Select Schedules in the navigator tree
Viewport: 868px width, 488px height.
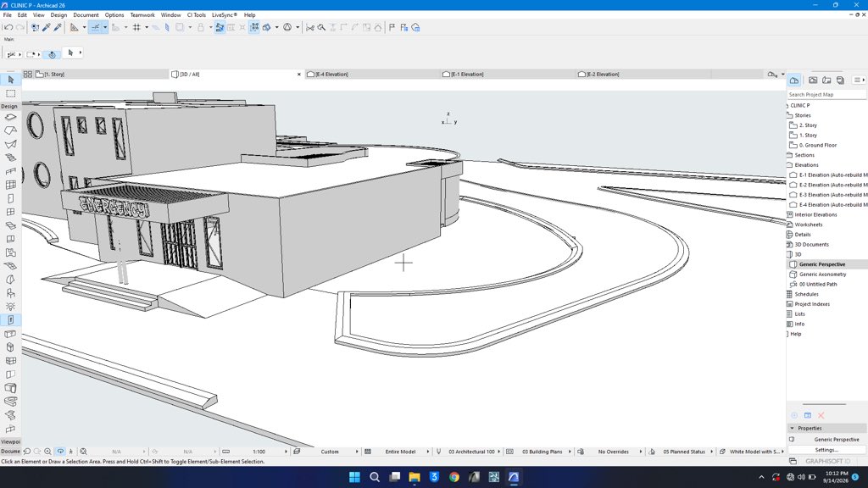[807, 294]
